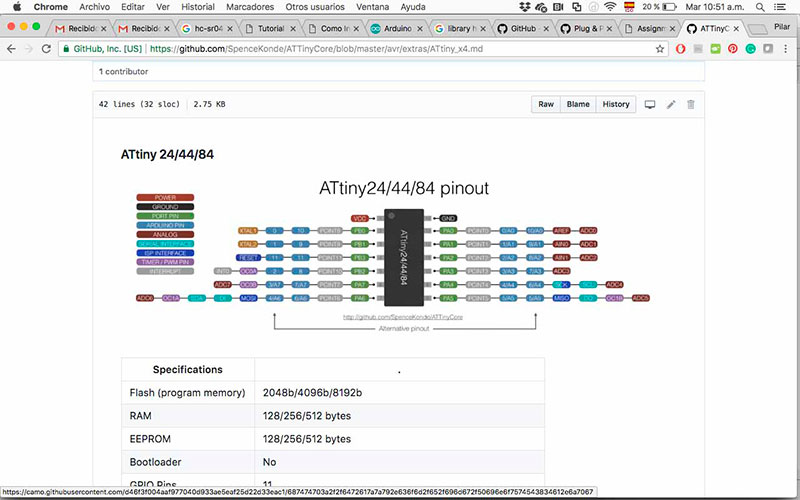Click the Spanish flag input source icon
The image size is (800, 500).
629,7
